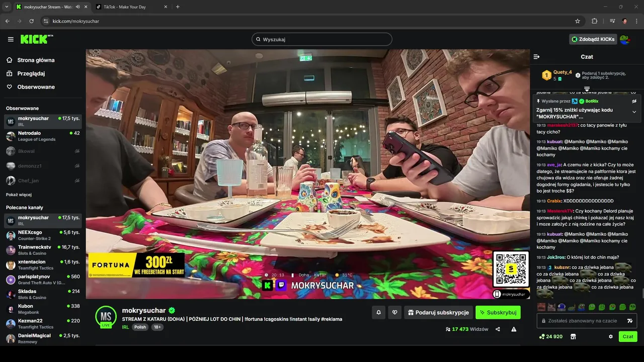Open Kezman22 recommended channel
The width and height of the screenshot is (644, 362).
[43, 323]
